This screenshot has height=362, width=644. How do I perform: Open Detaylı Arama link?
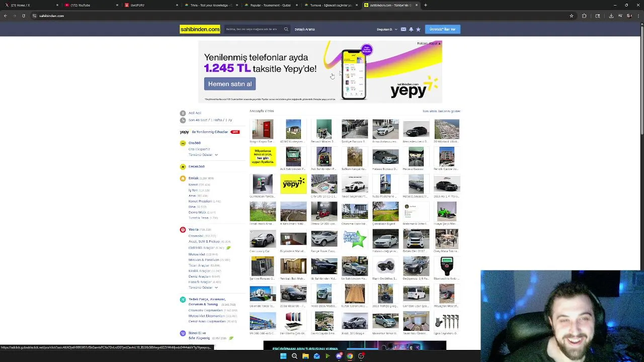[304, 29]
